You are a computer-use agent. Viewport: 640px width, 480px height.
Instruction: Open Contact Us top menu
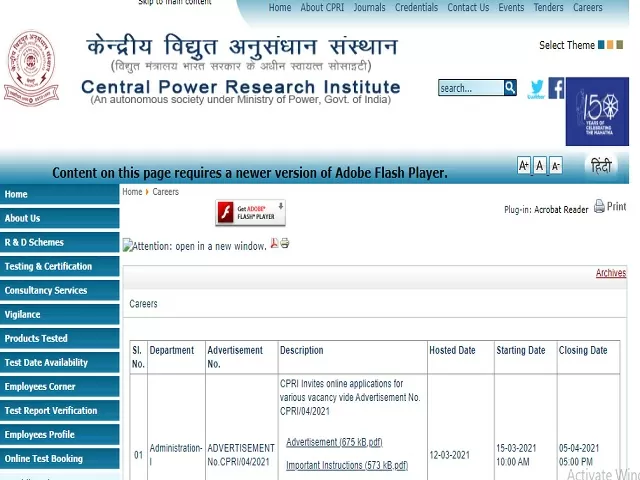468,7
